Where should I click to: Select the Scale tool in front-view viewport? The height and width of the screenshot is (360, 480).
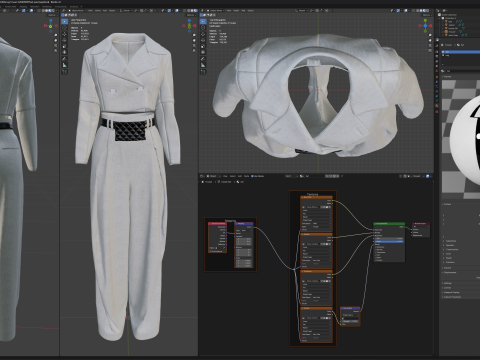[64, 46]
